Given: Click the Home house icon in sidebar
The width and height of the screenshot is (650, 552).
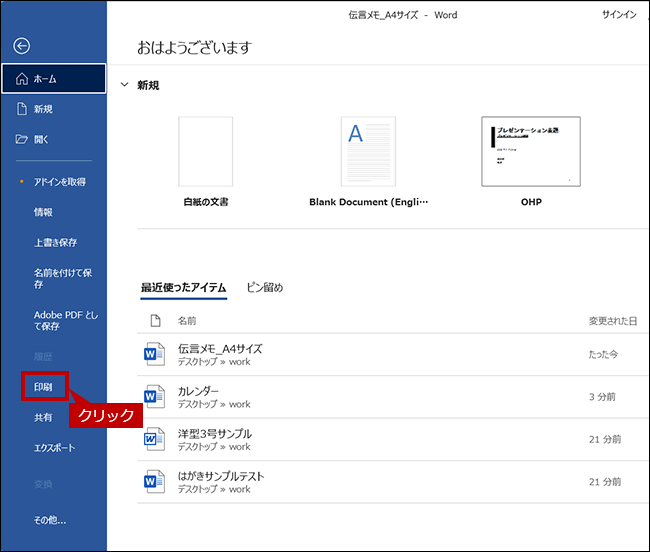Looking at the screenshot, I should [22, 78].
